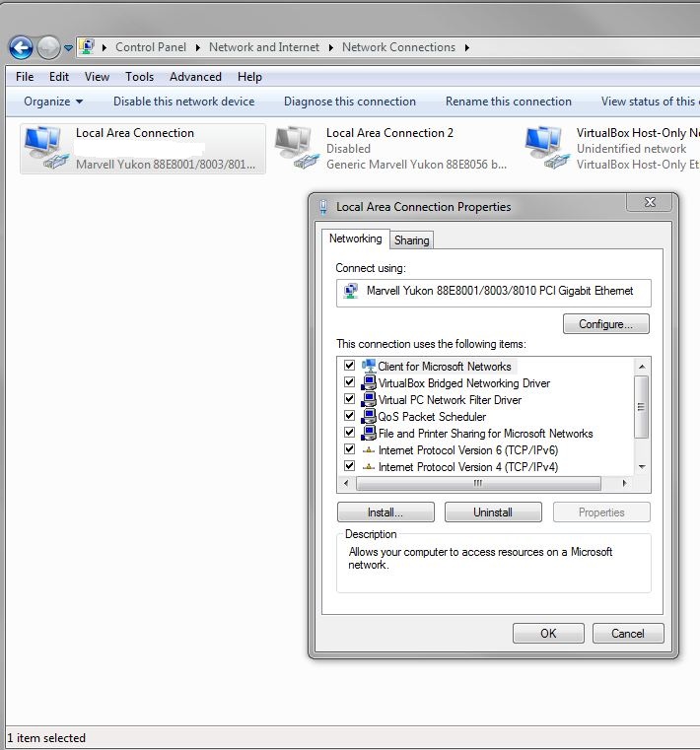Click the Install button
The height and width of the screenshot is (750, 700).
point(385,512)
